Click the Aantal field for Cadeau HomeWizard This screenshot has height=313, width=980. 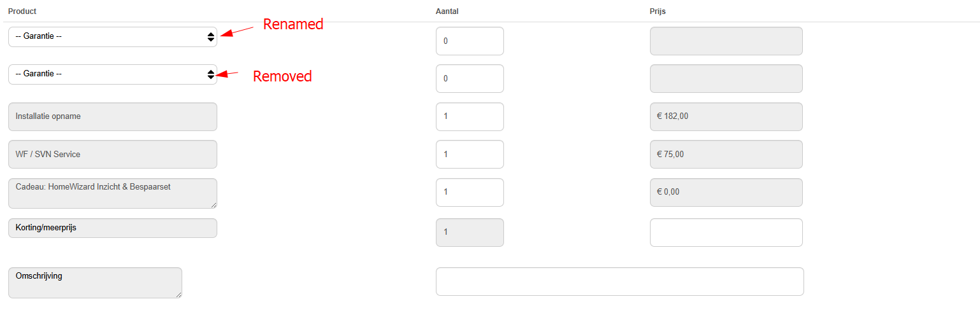pyautogui.click(x=470, y=192)
